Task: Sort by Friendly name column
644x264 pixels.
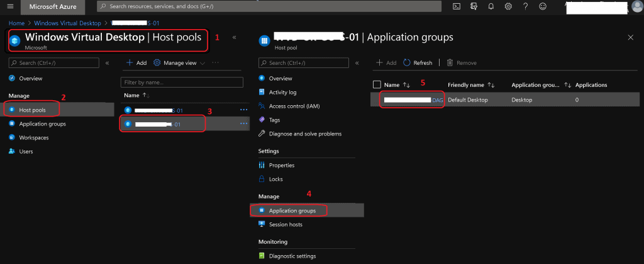Action: (x=470, y=84)
